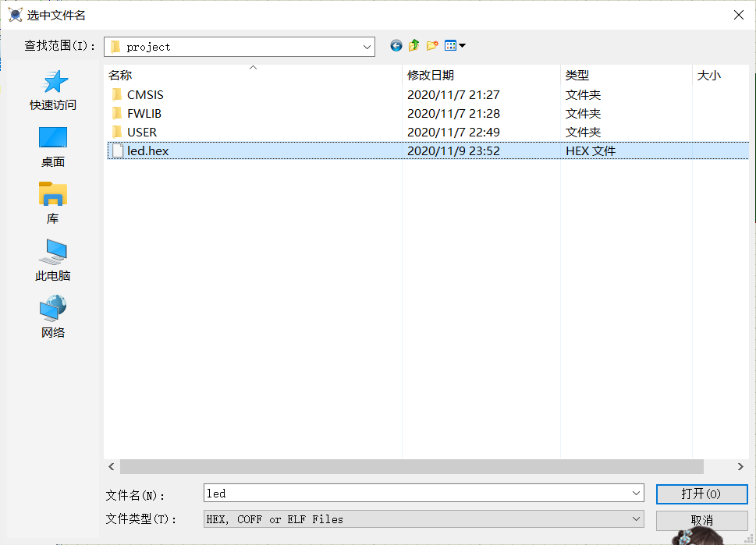Select the CMSIS file name text
The height and width of the screenshot is (545, 756).
[x=145, y=95]
